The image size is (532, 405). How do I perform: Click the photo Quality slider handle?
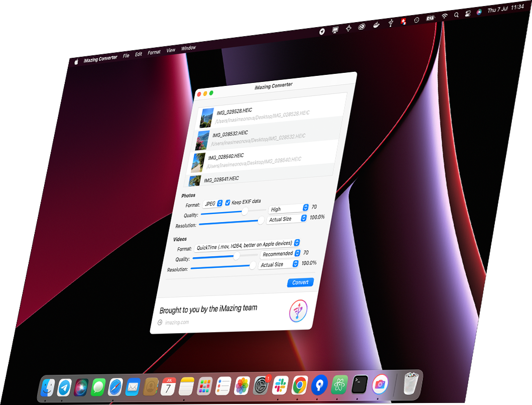coord(244,211)
